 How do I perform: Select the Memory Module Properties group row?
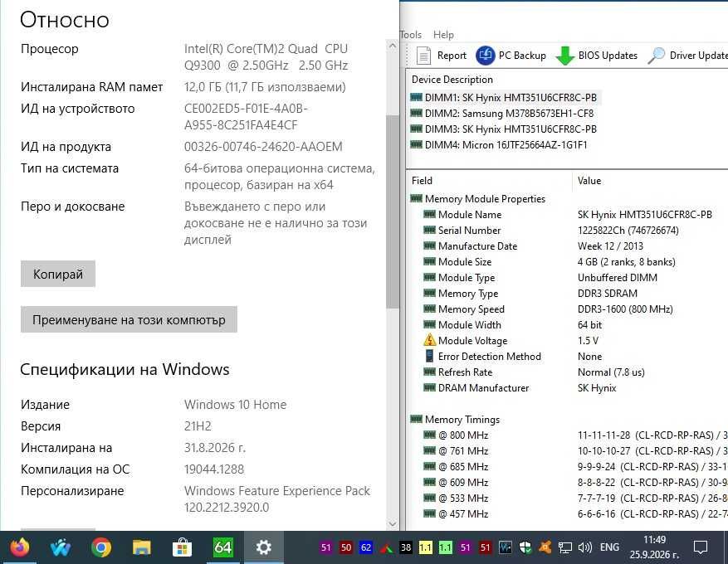coord(478,198)
